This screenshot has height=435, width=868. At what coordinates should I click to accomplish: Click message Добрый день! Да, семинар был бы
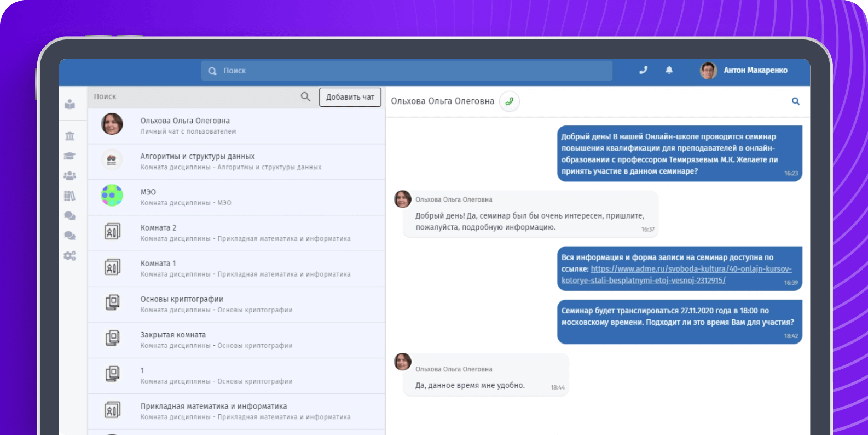(530, 214)
